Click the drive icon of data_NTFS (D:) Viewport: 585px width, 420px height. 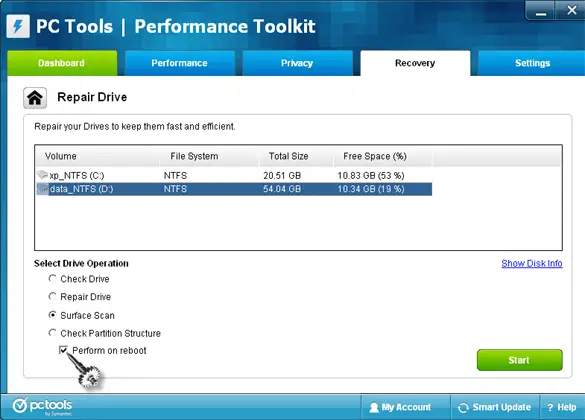43,189
